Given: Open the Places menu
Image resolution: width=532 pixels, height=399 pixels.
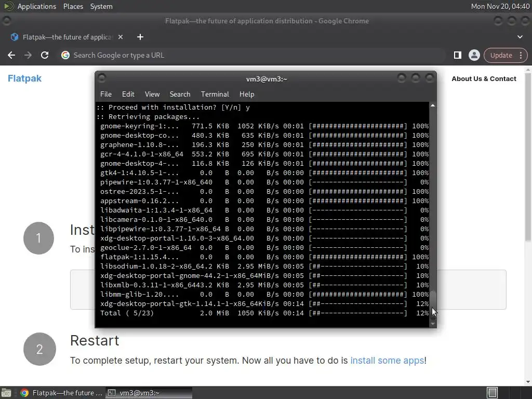Looking at the screenshot, I should coord(73,6).
